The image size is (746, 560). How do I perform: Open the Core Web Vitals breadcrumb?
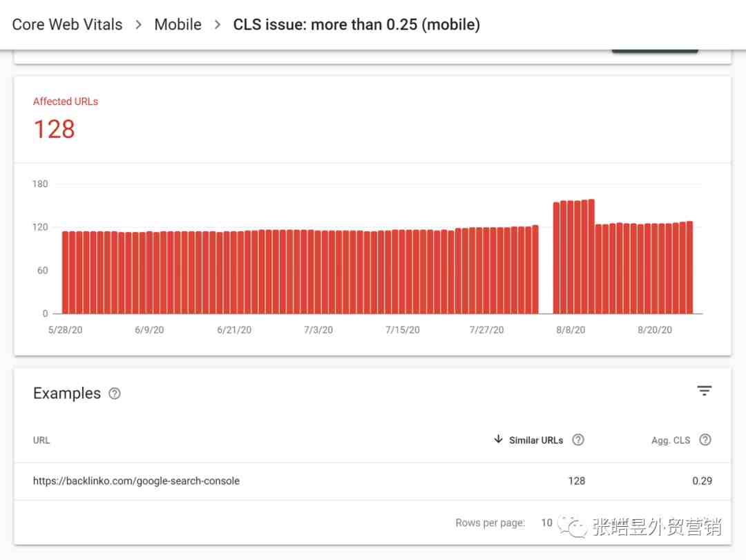[x=67, y=24]
